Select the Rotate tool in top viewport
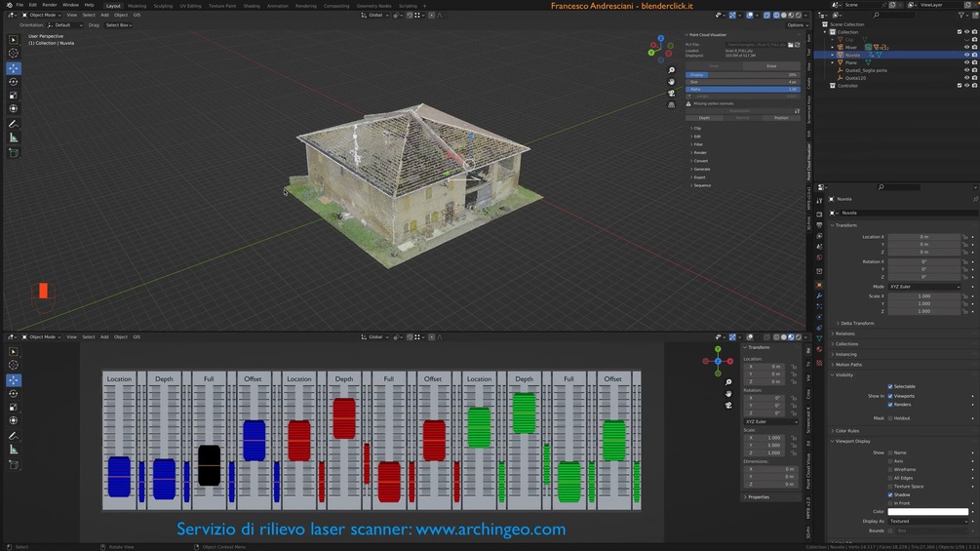 (13, 82)
